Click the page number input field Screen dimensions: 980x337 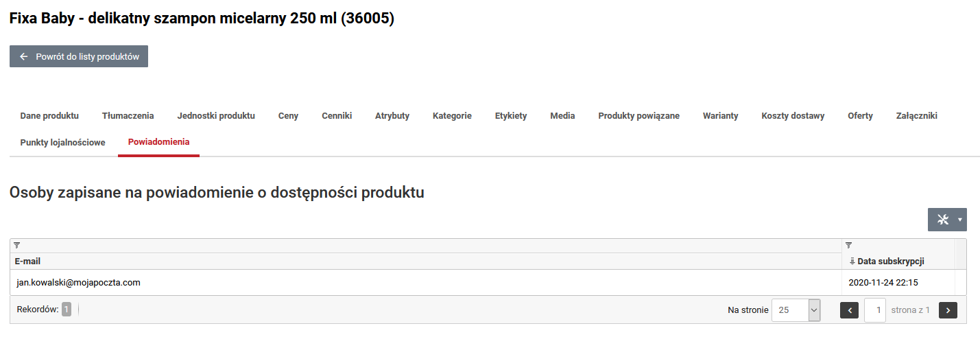875,310
